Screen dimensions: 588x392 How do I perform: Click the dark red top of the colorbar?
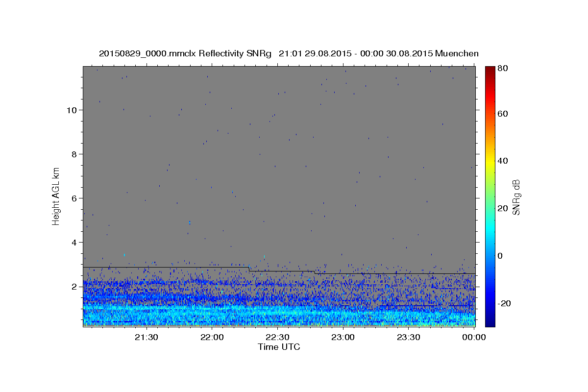[490, 70]
